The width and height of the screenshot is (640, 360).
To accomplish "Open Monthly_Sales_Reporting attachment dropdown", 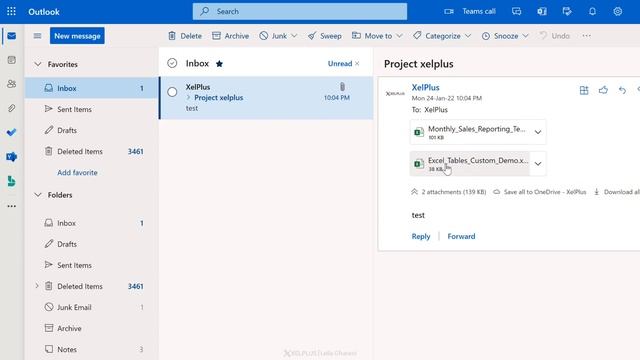I will click(x=538, y=132).
